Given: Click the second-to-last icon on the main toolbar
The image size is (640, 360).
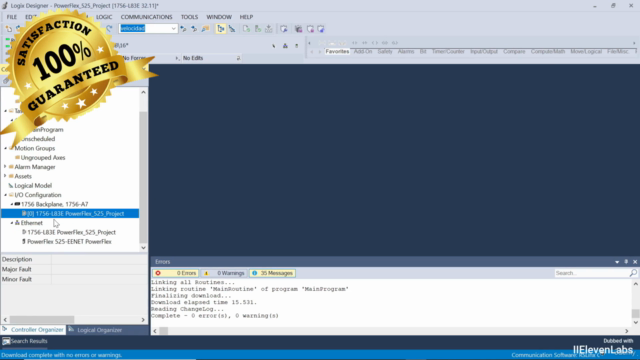Looking at the screenshot, I should [310, 29].
